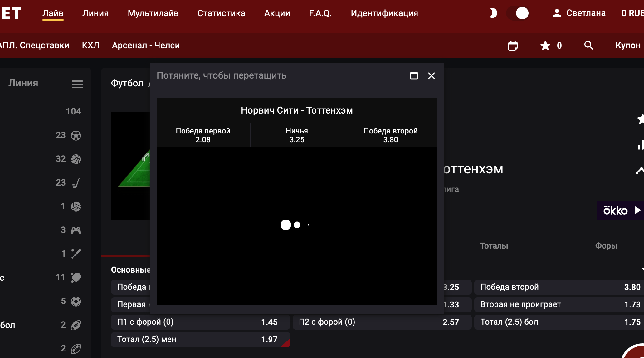This screenshot has width=644, height=358.
Task: Click the Футбол breadcrumb link
Action: 127,83
